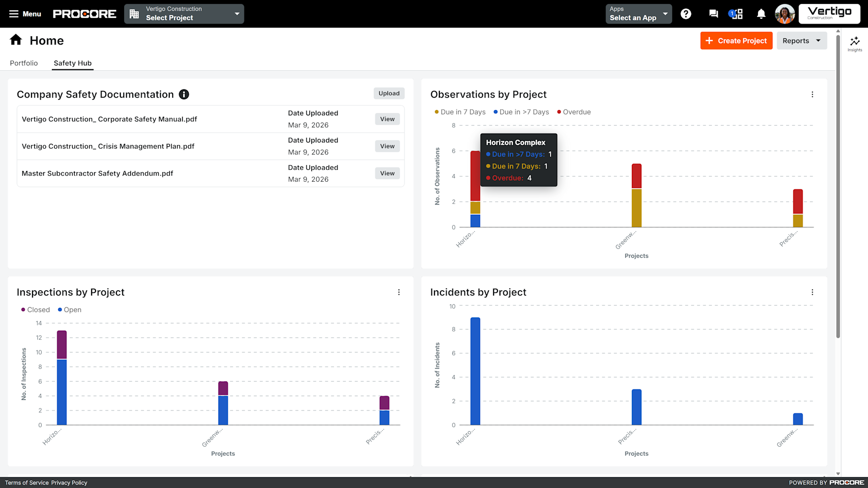Click Upload in Company Safety Documentation
868x488 pixels.
[389, 94]
